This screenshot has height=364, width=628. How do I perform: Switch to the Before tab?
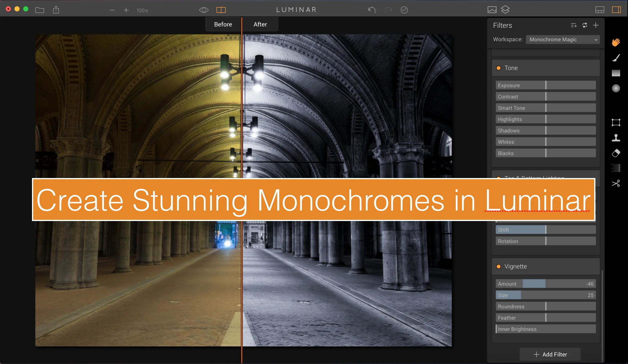pyautogui.click(x=223, y=24)
